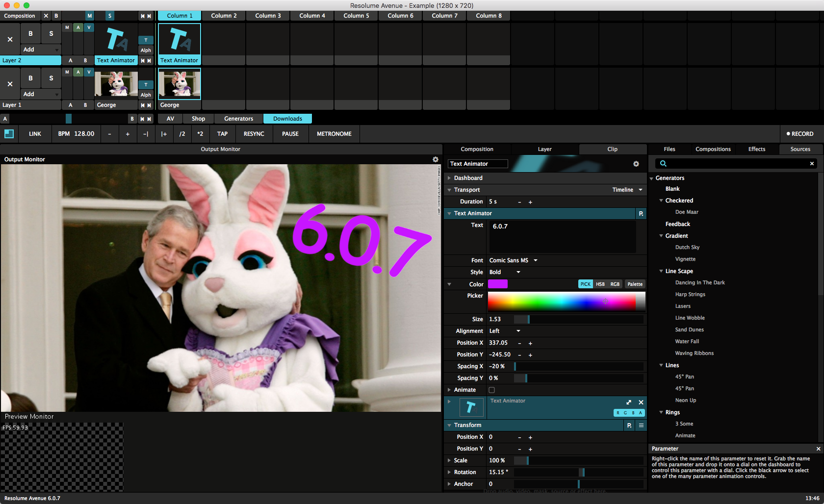Select the George clip thumbnail in Column 1
The width and height of the screenshot is (824, 504).
click(179, 84)
